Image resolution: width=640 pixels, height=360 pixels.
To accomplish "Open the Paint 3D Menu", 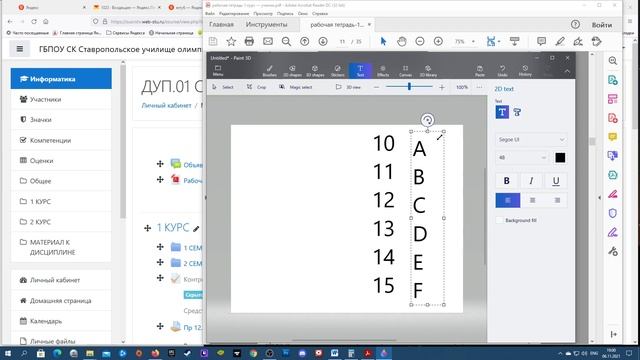I will click(218, 71).
